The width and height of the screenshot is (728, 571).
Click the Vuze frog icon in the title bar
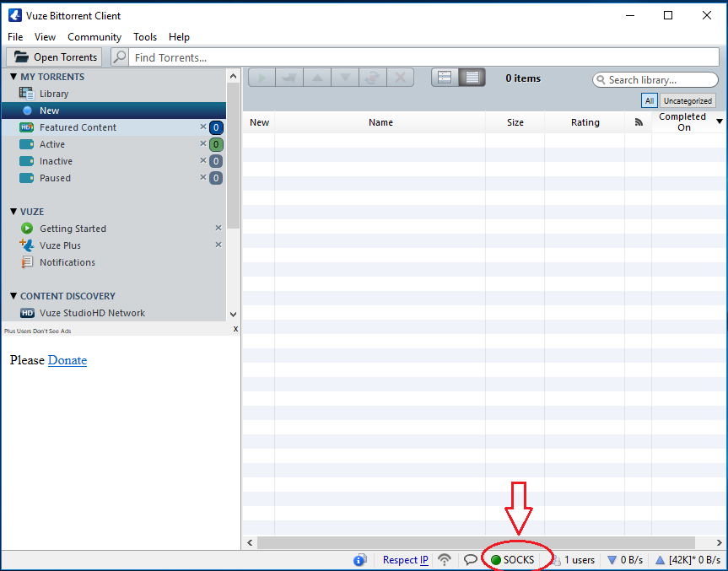tap(15, 15)
